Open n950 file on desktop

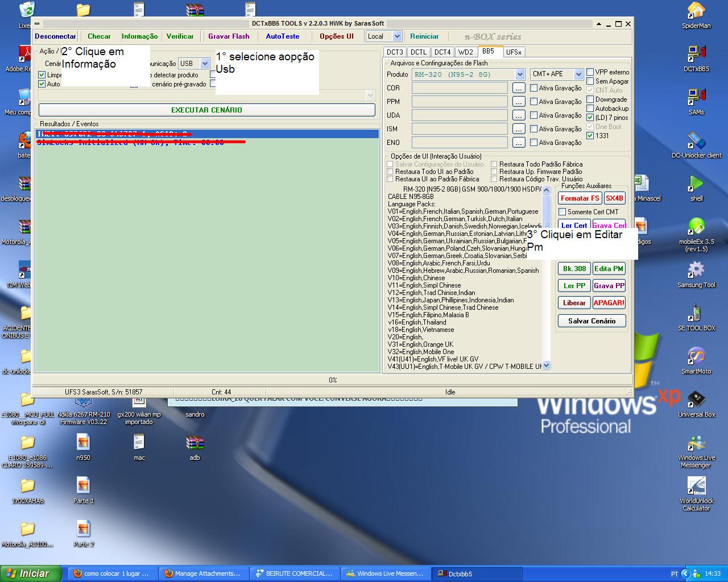click(x=83, y=447)
